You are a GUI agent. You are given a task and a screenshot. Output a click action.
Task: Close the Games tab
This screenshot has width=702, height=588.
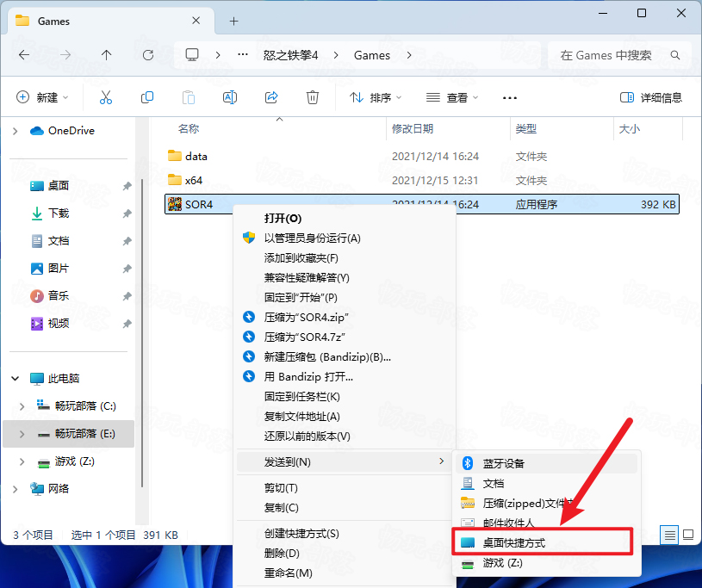196,21
